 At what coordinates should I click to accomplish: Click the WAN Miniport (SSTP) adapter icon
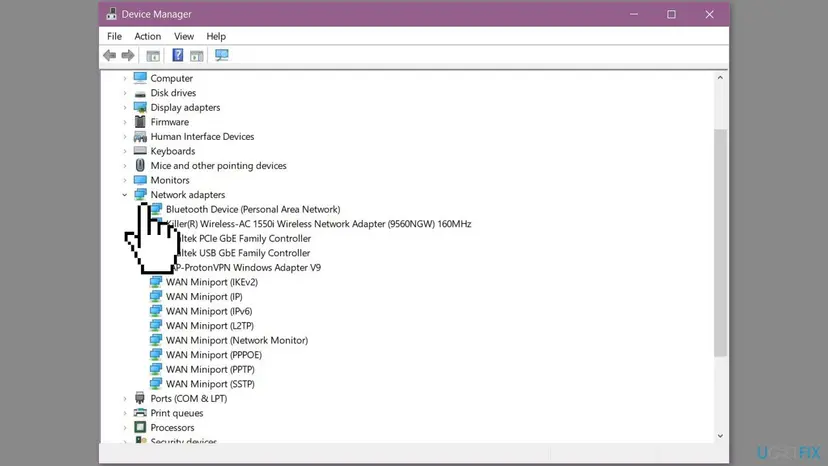pyautogui.click(x=156, y=384)
